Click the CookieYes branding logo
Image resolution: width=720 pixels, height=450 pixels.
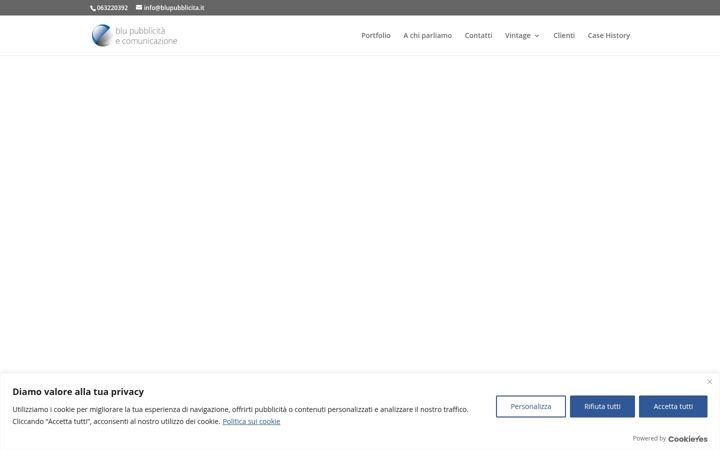[687, 439]
